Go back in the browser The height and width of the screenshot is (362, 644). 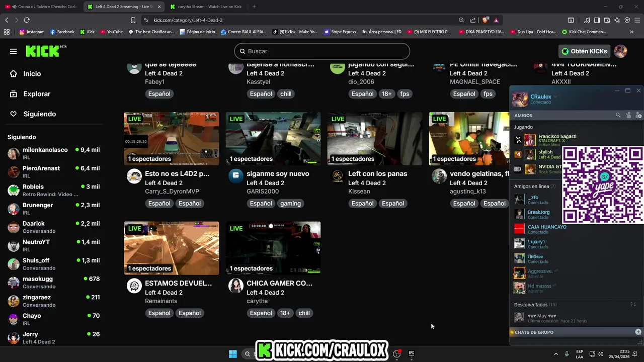pos(7,20)
